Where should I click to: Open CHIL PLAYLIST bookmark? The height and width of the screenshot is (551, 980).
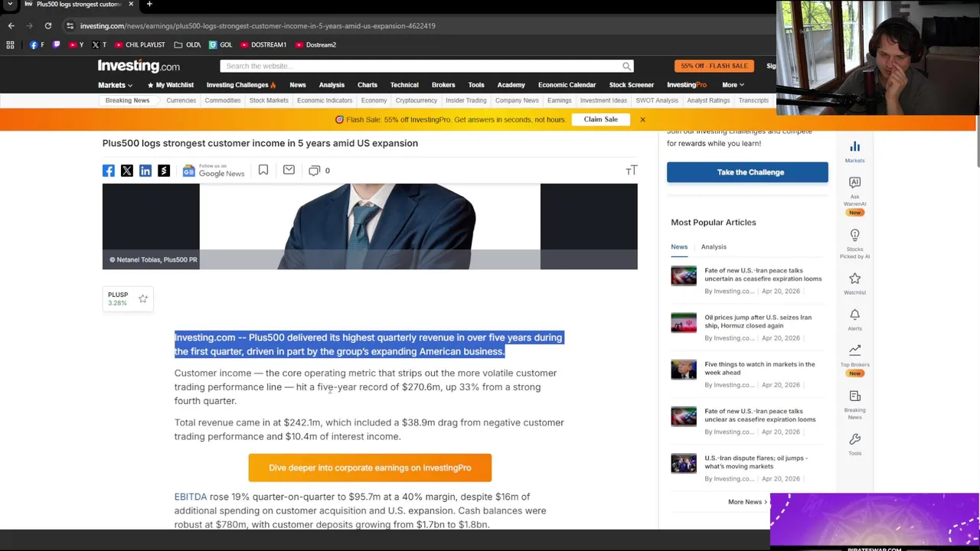[x=139, y=44]
